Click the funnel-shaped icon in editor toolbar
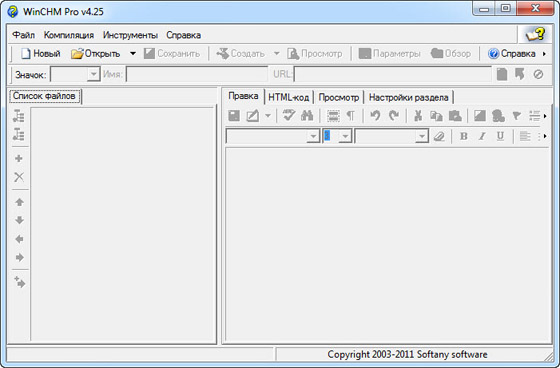 (516, 116)
